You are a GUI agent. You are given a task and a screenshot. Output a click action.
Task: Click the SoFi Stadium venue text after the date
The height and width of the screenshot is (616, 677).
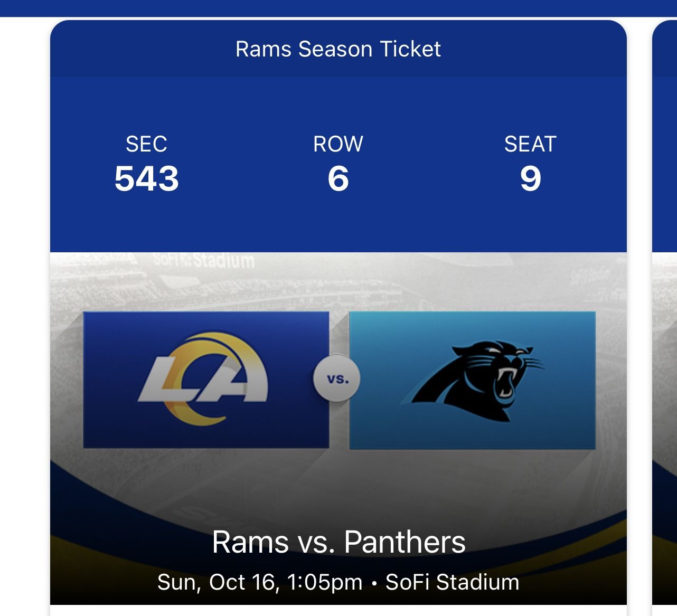tap(452, 582)
